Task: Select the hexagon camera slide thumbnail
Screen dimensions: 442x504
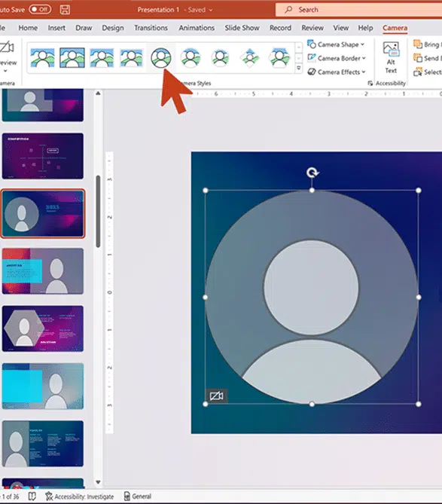Action: tap(43, 328)
